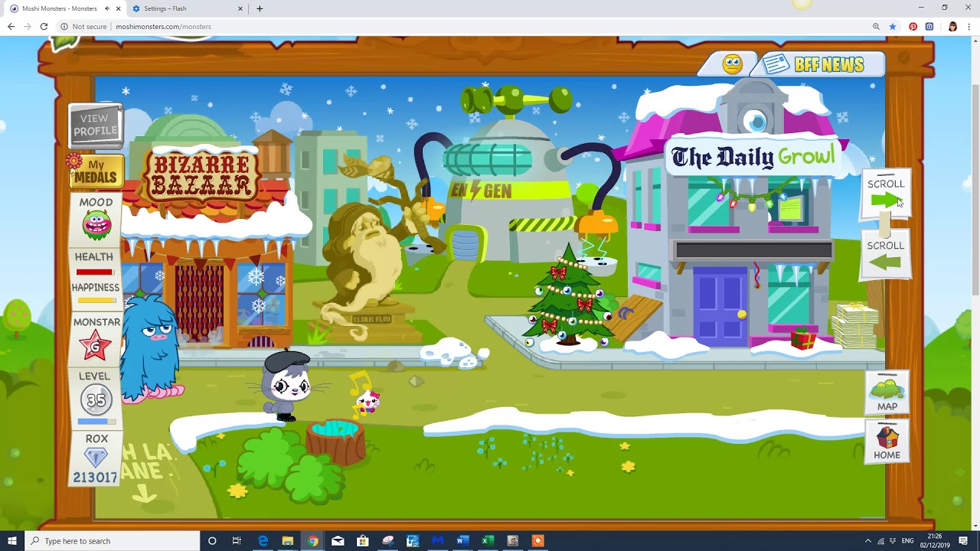Click the Rox diamond icon

pyautogui.click(x=96, y=457)
